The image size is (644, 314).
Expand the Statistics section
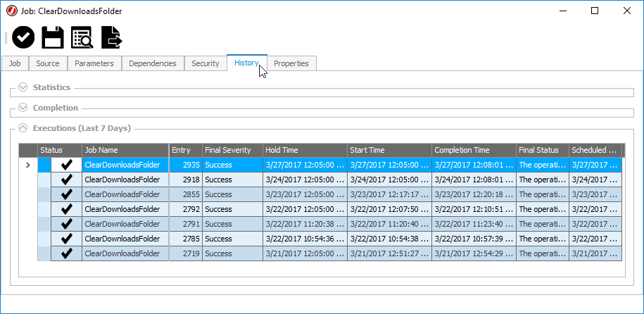[23, 87]
